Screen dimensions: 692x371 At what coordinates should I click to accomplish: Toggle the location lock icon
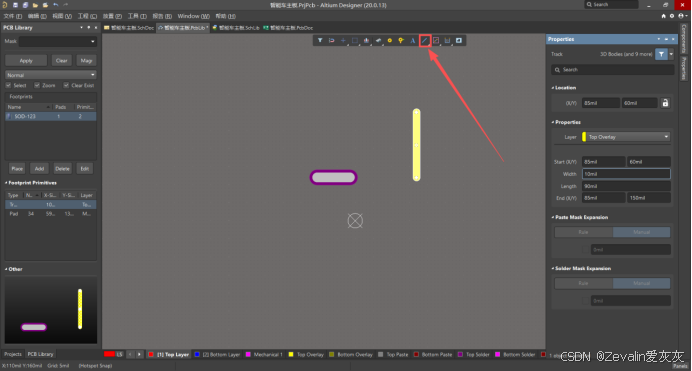click(x=665, y=103)
